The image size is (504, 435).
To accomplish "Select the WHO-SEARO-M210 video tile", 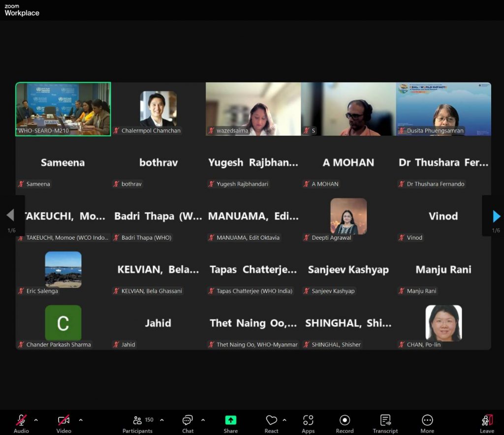I will click(x=63, y=109).
